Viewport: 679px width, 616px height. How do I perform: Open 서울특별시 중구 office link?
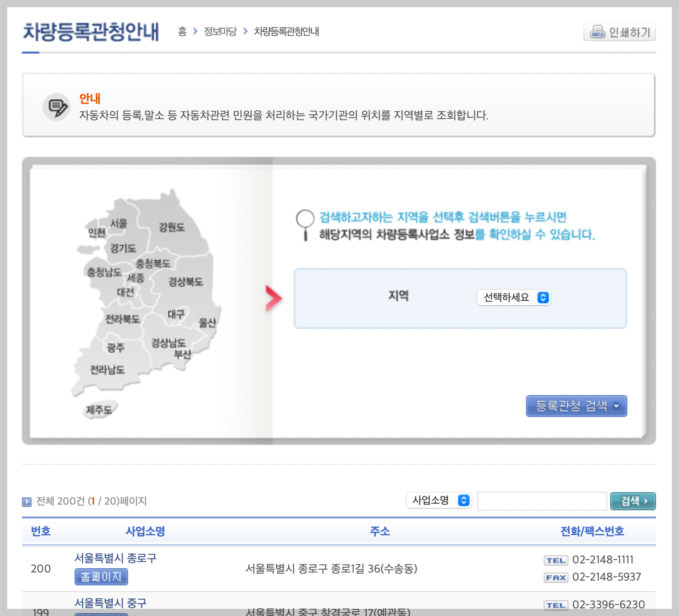(110, 603)
